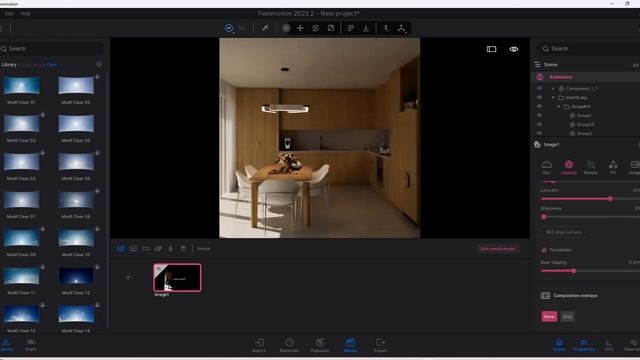Screen dimensions: 640x360
Task: Adjust the Lens tilt slider handle
Action: pyautogui.click(x=610, y=199)
